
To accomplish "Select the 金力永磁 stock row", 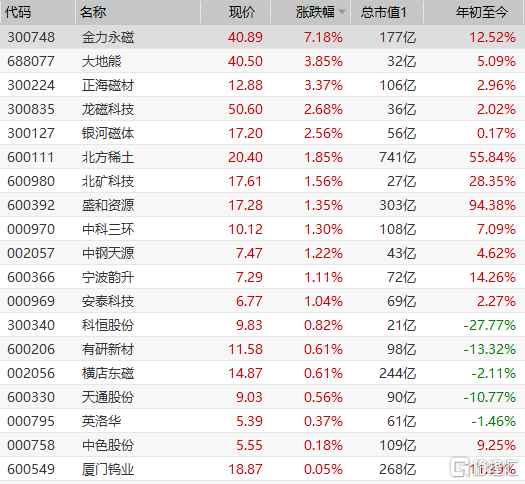I will pos(262,37).
